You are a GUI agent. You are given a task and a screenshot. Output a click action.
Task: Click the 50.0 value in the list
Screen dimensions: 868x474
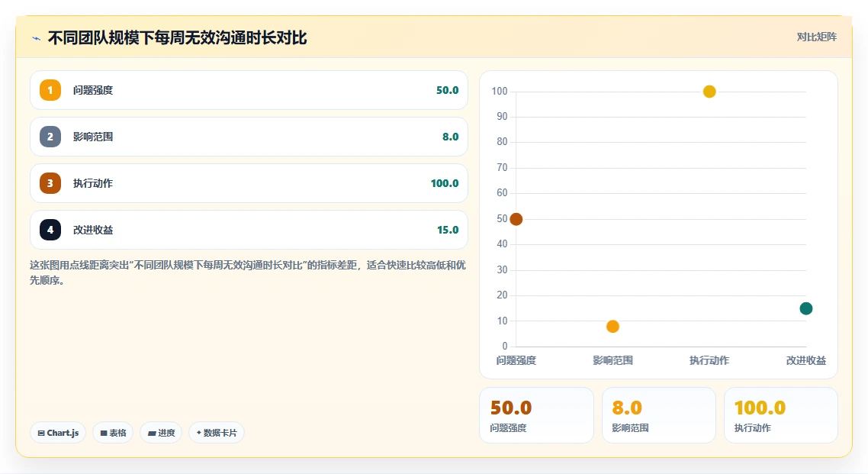pos(447,90)
